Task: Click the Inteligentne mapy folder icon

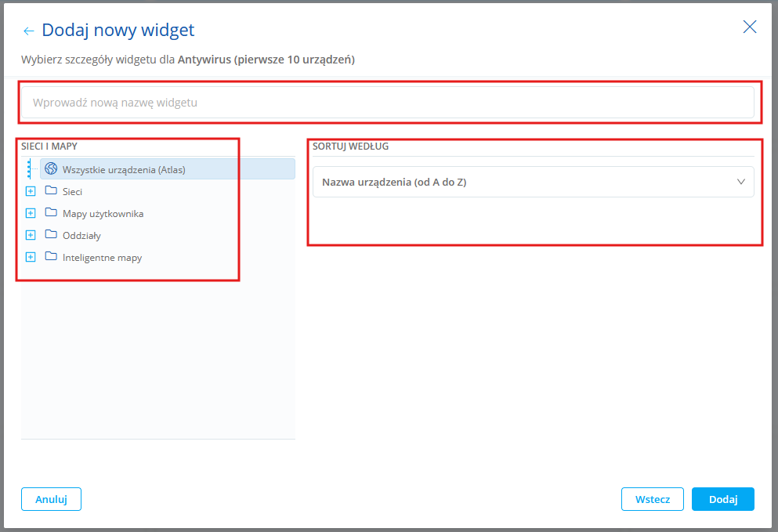Action: point(52,257)
